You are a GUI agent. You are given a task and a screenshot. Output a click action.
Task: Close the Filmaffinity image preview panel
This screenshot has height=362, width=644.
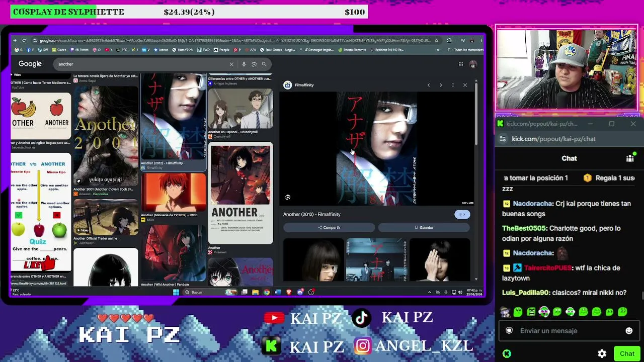(x=465, y=85)
